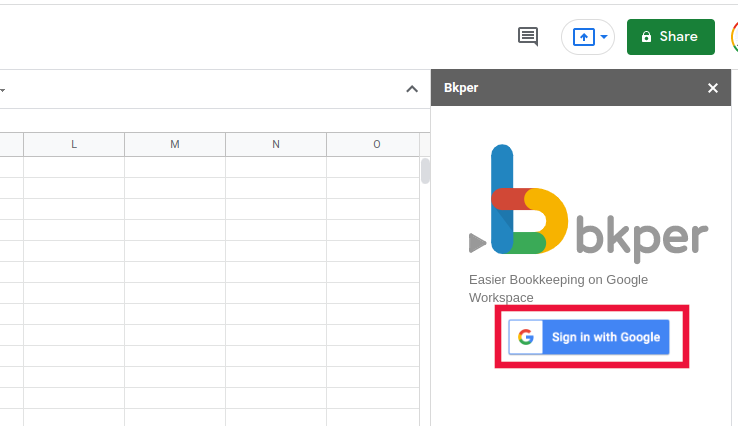This screenshot has width=738, height=426.
Task: Select column N header
Action: (x=276, y=144)
